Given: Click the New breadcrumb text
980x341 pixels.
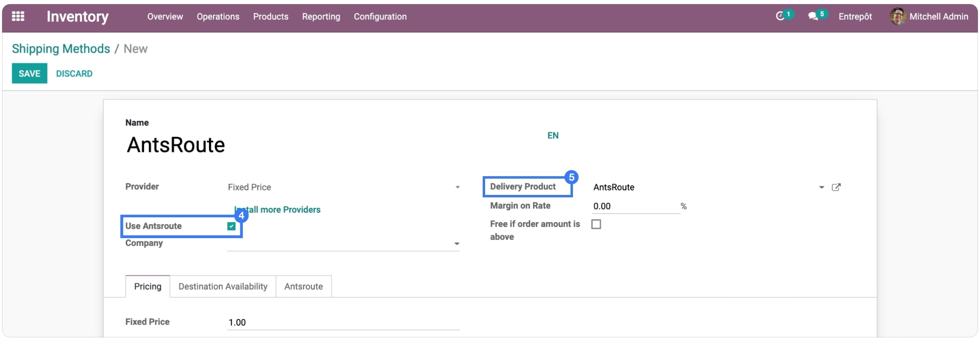Looking at the screenshot, I should tap(135, 49).
